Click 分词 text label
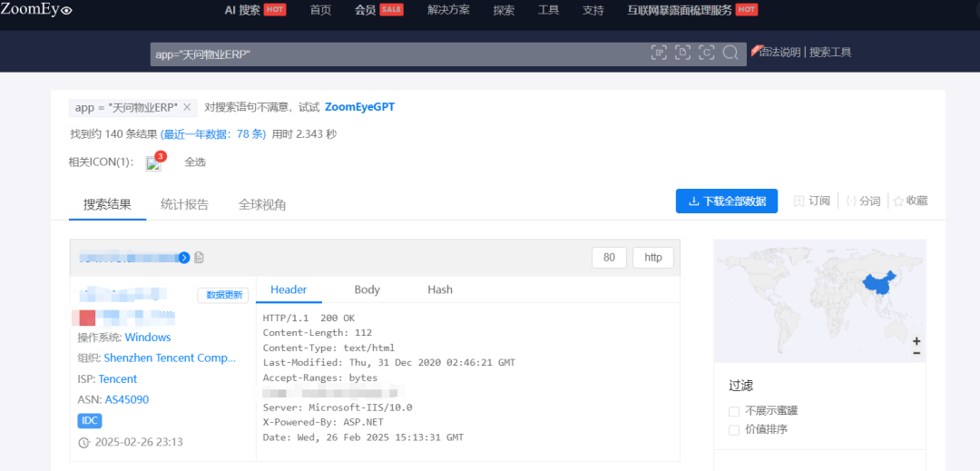 coord(870,201)
